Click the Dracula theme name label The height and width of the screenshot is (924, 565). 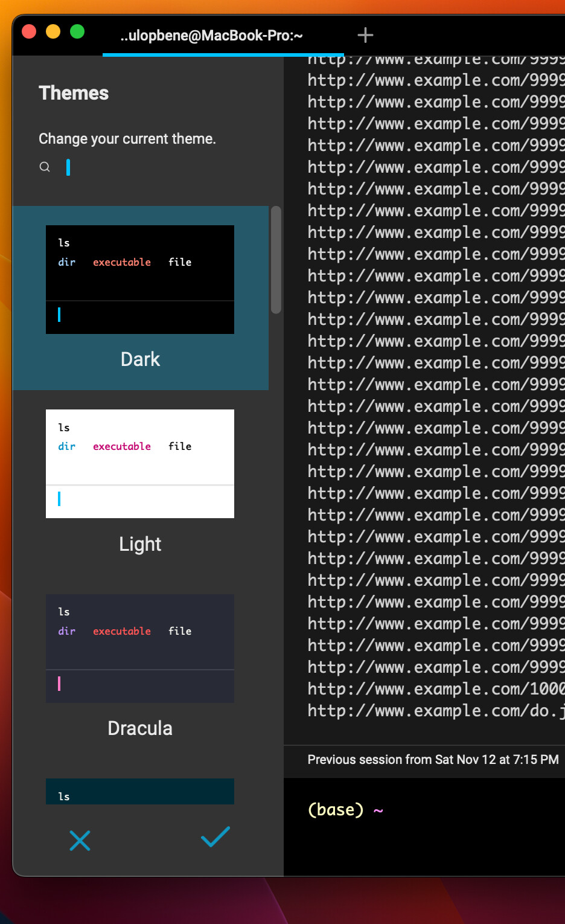(140, 728)
